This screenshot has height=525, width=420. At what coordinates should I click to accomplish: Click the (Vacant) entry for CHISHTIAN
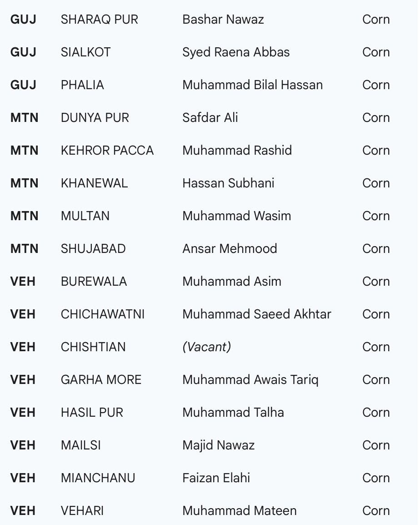pyautogui.click(x=206, y=347)
